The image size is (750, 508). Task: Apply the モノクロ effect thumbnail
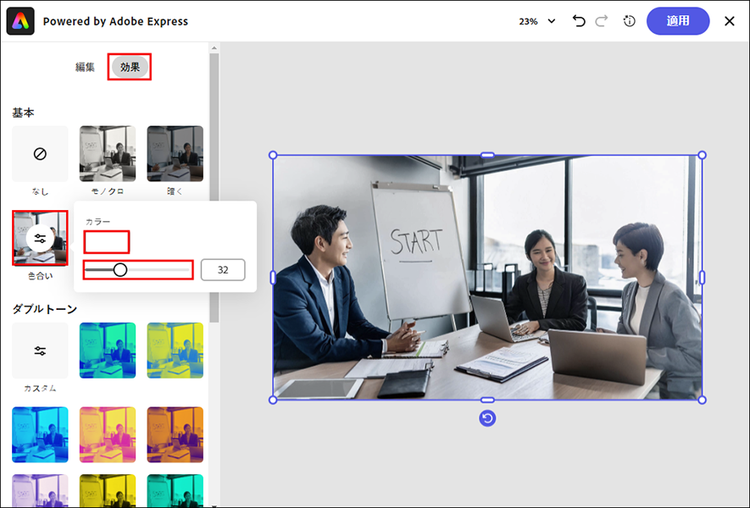pyautogui.click(x=107, y=153)
